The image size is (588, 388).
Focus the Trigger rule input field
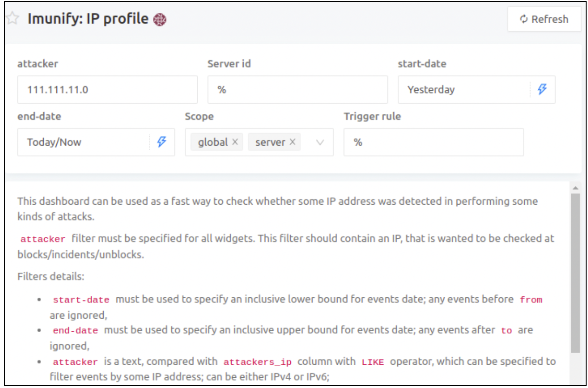click(434, 142)
